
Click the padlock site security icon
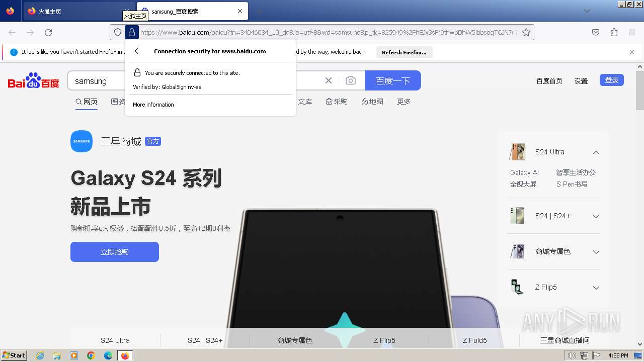131,32
